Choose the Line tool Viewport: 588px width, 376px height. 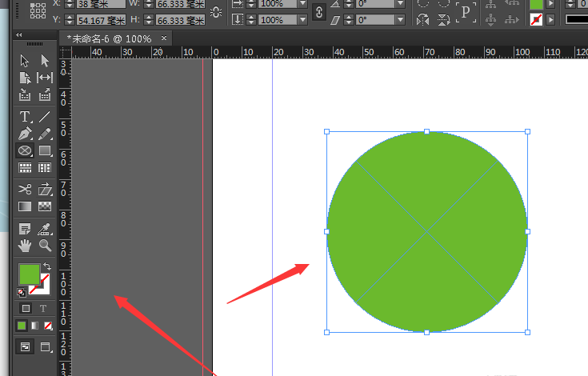[45, 117]
